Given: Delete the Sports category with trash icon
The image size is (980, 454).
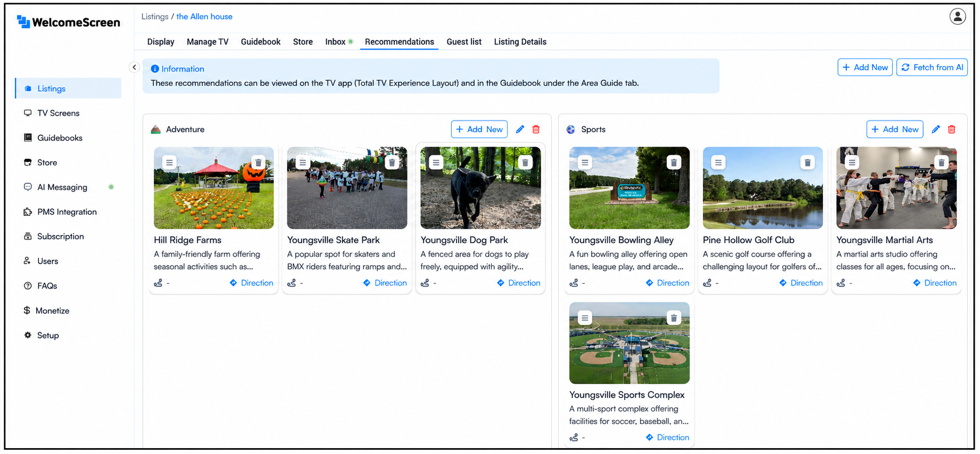Looking at the screenshot, I should click(951, 129).
